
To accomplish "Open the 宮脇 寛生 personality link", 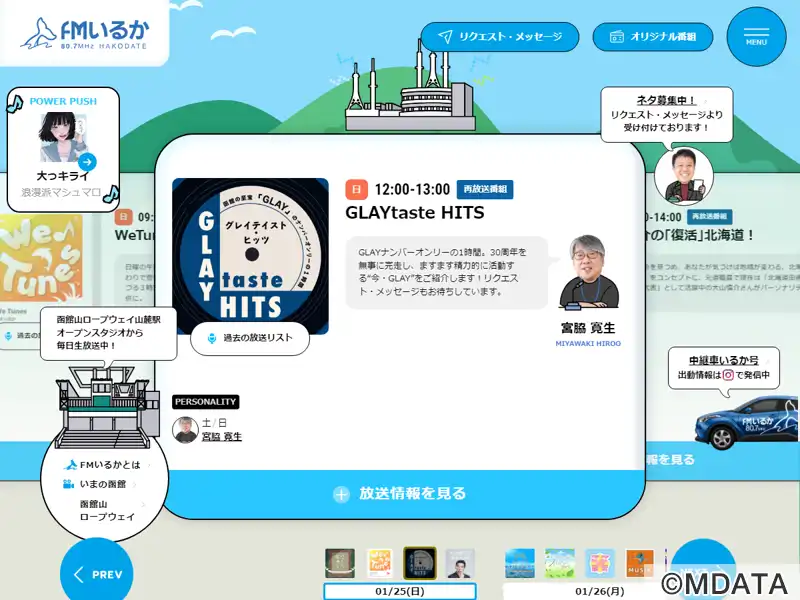I will (x=221, y=437).
